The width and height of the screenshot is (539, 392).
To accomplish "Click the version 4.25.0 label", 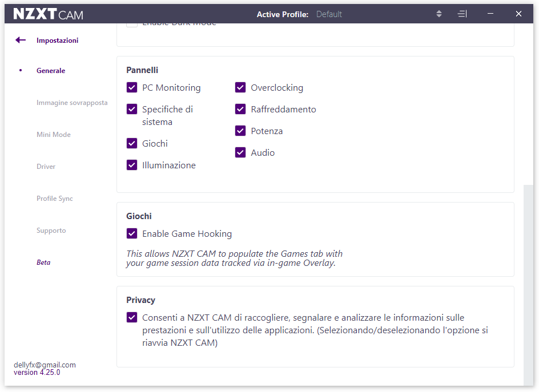I will tap(37, 373).
